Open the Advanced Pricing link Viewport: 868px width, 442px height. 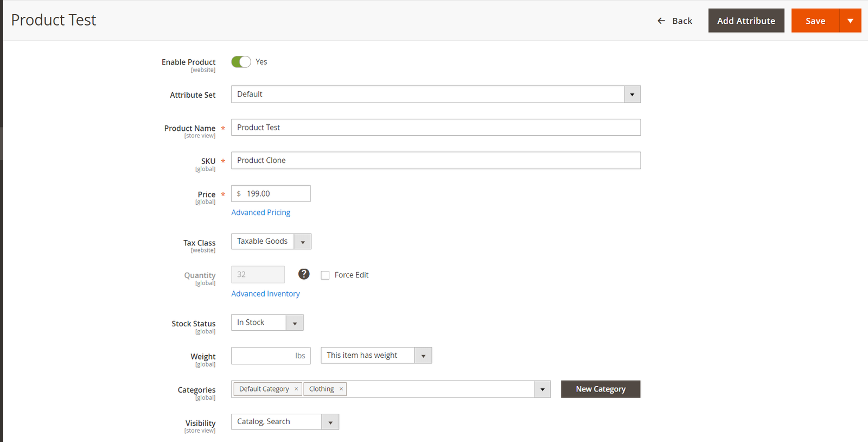(x=260, y=212)
